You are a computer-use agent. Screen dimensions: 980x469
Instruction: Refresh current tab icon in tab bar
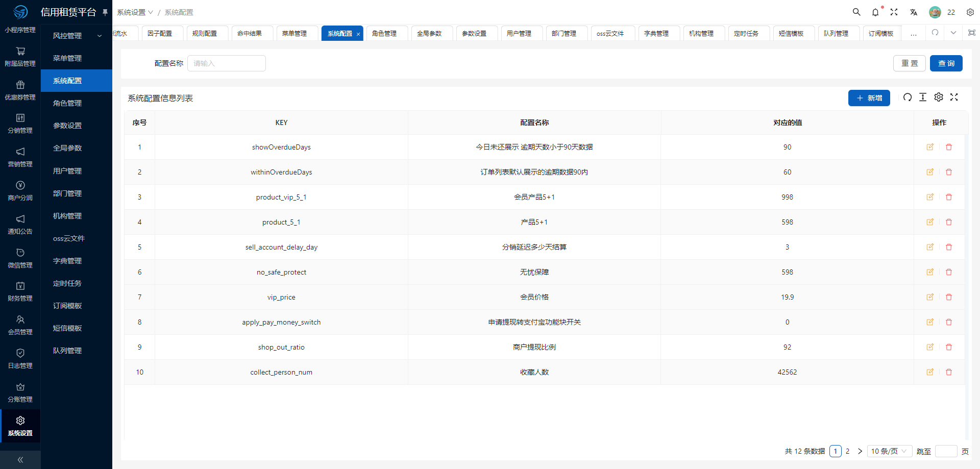point(935,33)
